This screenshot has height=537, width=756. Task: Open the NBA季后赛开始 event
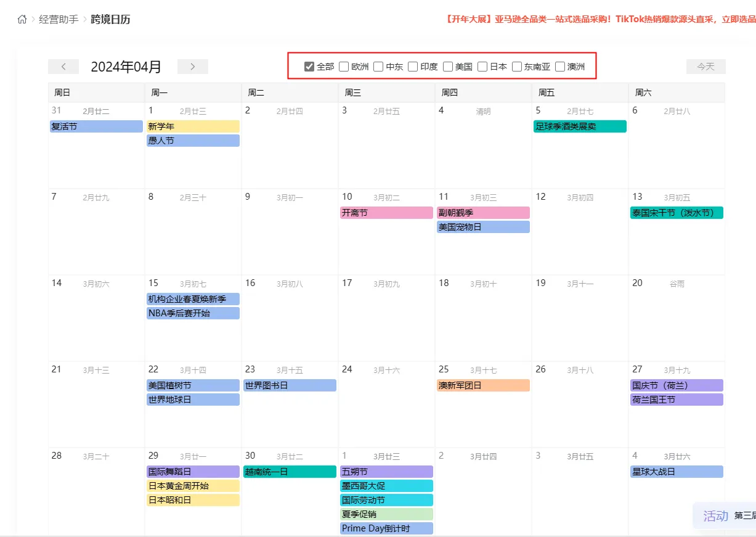193,313
